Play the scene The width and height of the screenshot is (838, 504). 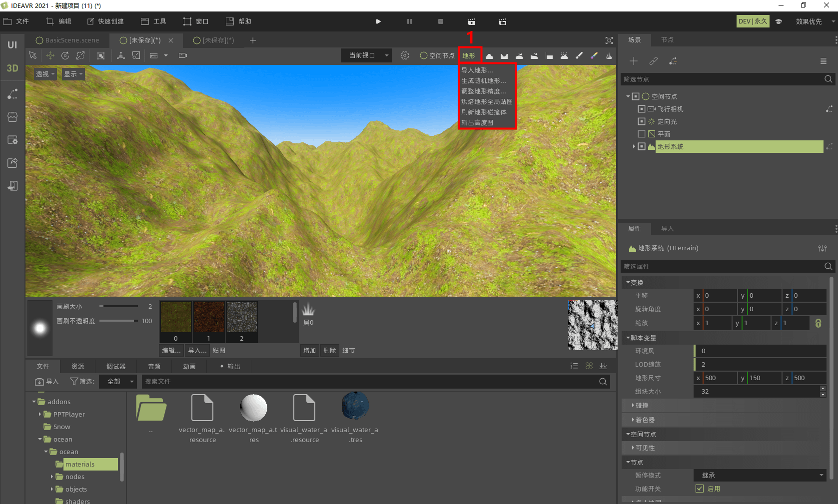click(x=378, y=21)
